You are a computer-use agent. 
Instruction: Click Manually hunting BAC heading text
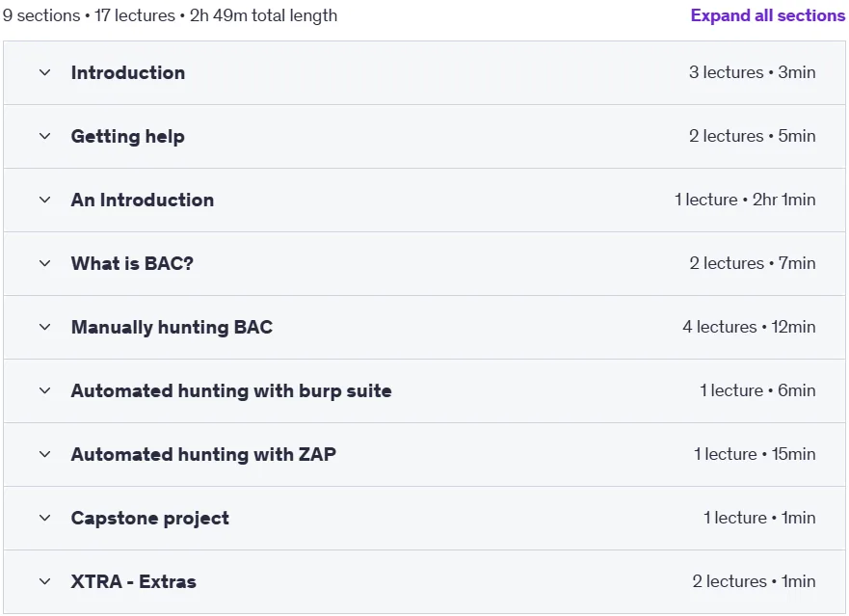tap(172, 327)
